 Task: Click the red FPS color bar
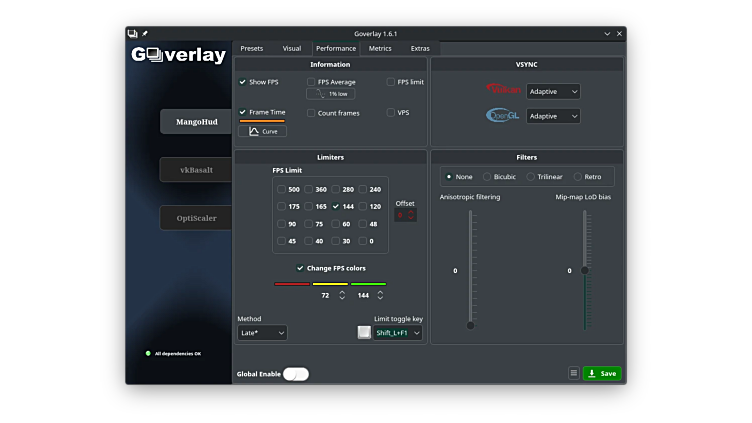292,284
